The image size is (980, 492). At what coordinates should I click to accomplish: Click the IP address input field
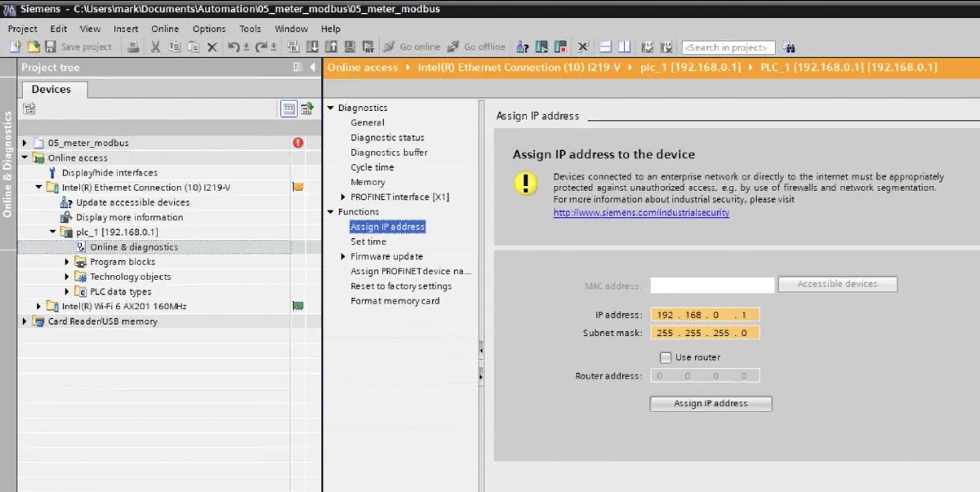705,315
